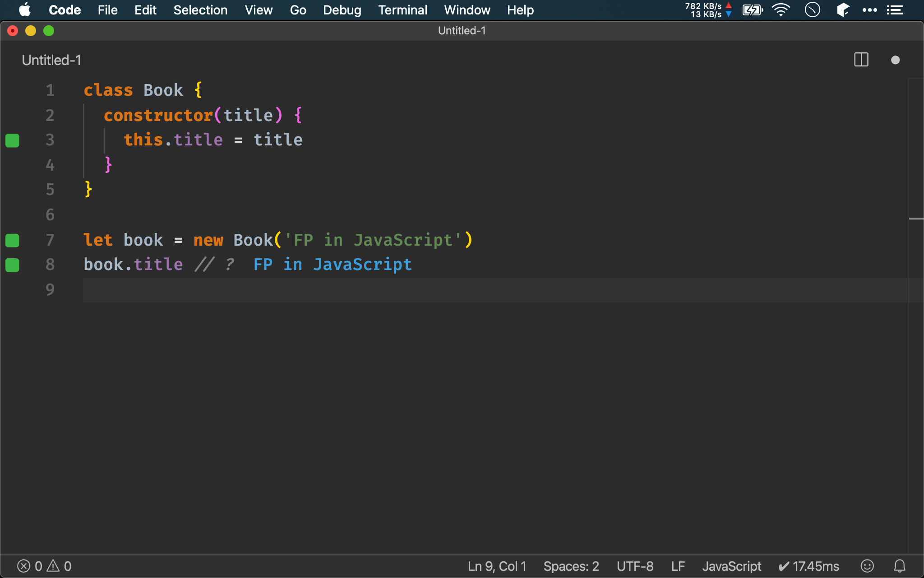This screenshot has height=578, width=924.
Task: Click green gutter marker on line 8
Action: [12, 265]
